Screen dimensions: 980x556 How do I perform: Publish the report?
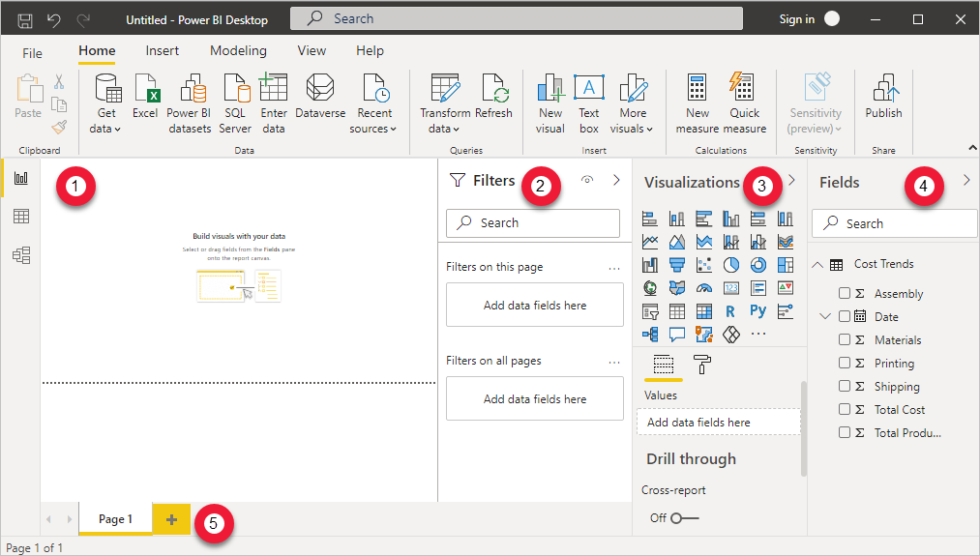pyautogui.click(x=884, y=96)
